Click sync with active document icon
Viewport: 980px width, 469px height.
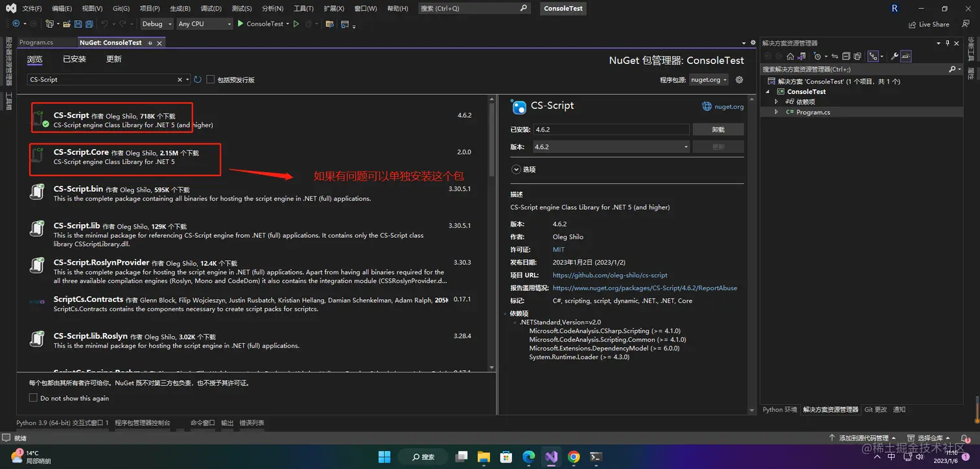835,56
